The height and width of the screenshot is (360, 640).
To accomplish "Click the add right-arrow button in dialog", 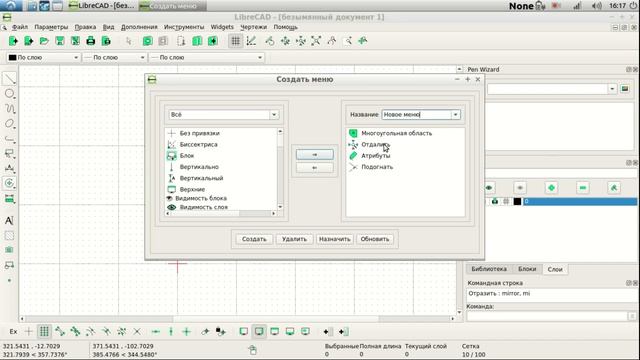I will point(314,155).
